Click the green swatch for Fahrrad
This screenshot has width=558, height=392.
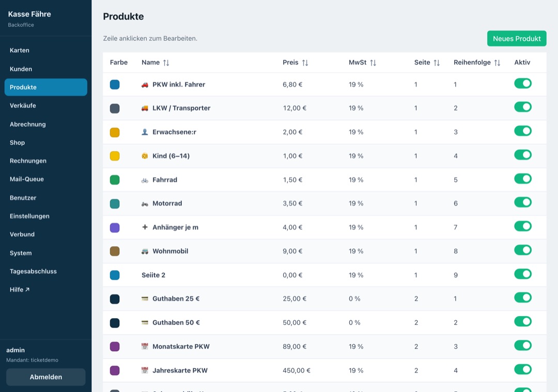115,180
